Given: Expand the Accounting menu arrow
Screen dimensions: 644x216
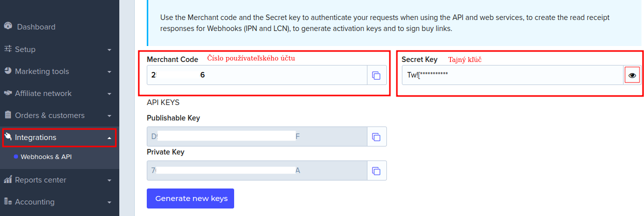Looking at the screenshot, I should coord(109,202).
